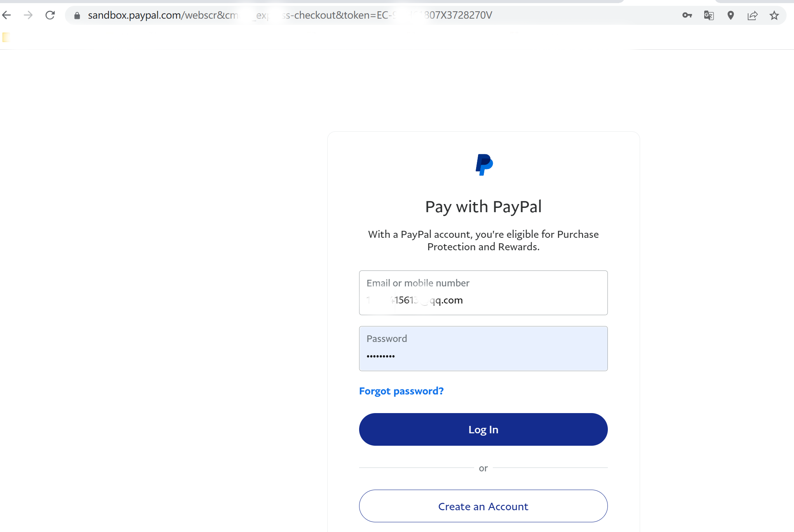
Task: Open the share page icon
Action: pyautogui.click(x=753, y=16)
